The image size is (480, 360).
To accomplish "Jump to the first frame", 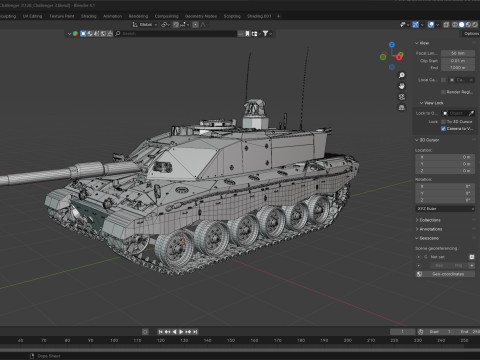I will [160, 332].
